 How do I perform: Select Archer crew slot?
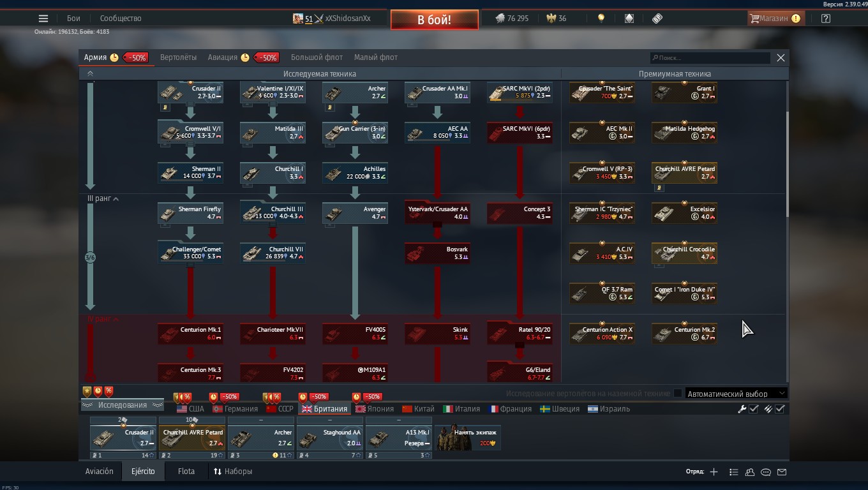coord(260,438)
